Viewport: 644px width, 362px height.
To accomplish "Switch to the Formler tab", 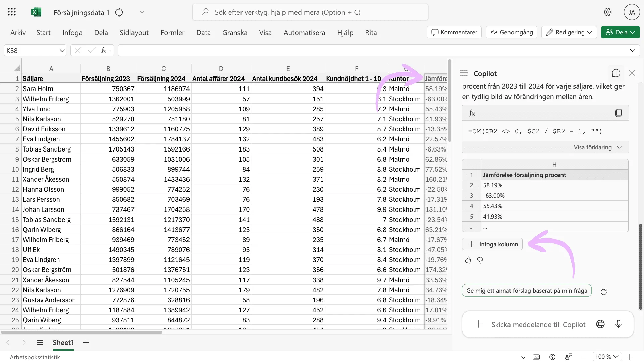I will (x=172, y=32).
